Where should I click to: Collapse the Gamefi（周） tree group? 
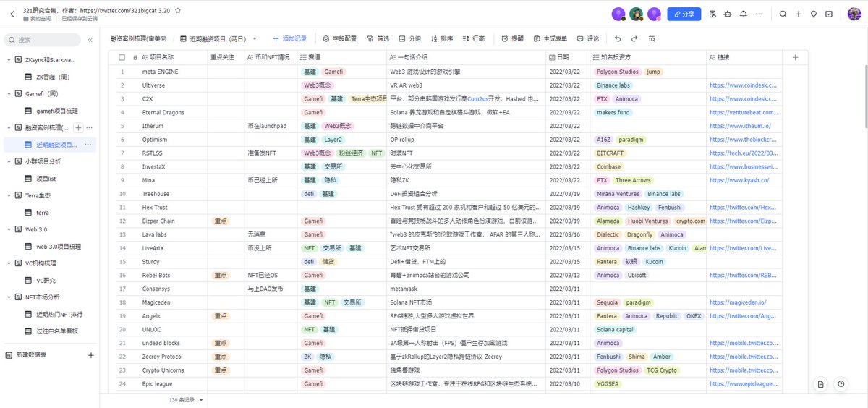8,93
